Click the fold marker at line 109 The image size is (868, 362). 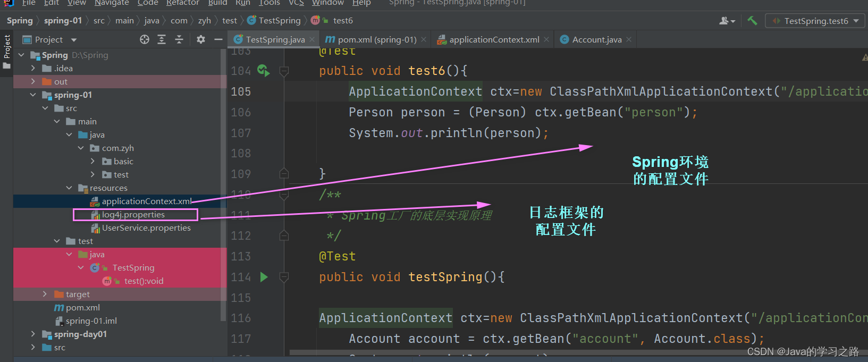coord(284,173)
